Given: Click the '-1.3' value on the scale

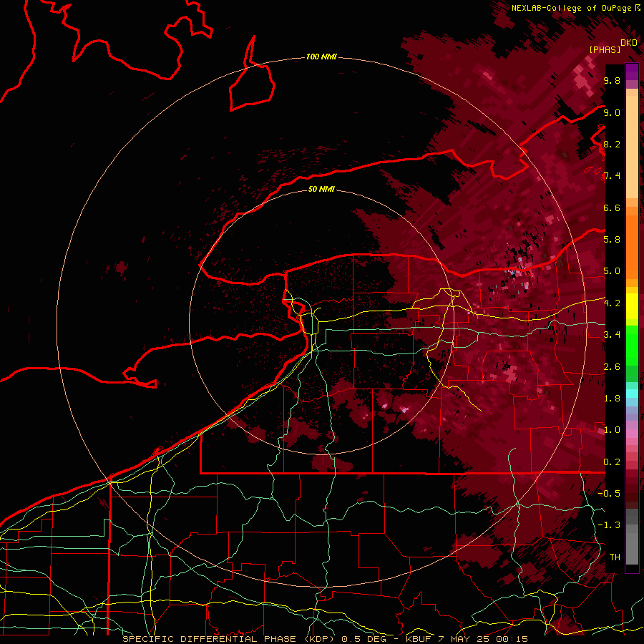Looking at the screenshot, I should click(x=609, y=525).
